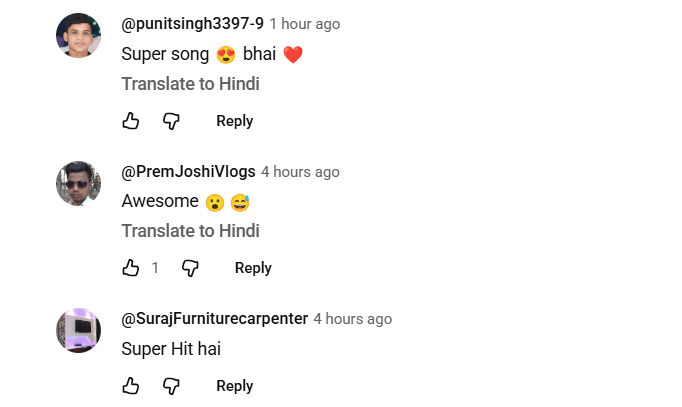Dislike the "Super Hit hai" comment
Screen dimensions: 682x407
(x=171, y=386)
